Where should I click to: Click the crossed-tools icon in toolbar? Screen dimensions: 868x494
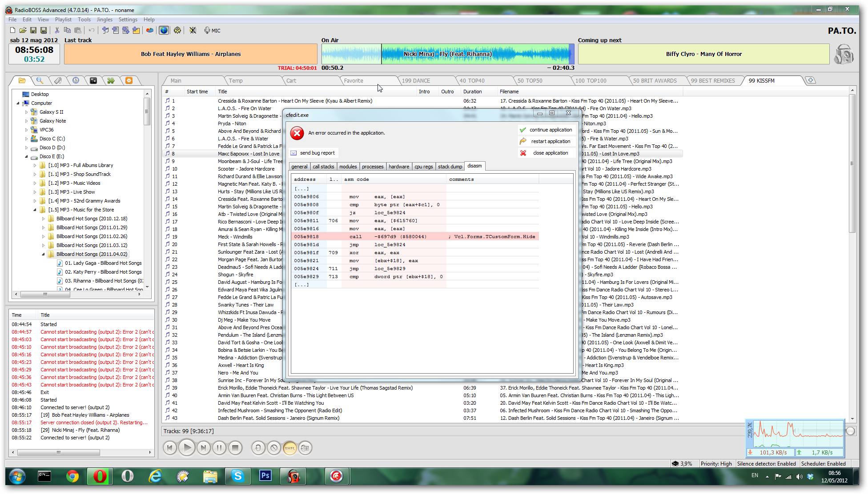click(193, 30)
